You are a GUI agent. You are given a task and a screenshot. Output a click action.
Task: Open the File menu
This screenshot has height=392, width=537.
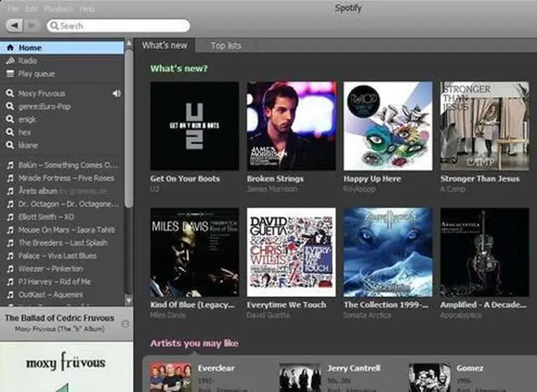[13, 9]
